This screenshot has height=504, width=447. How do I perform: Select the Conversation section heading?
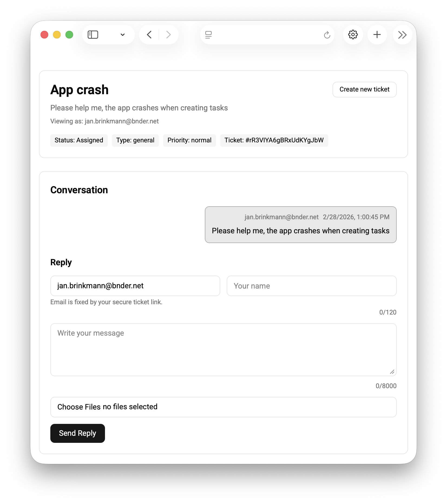[79, 190]
